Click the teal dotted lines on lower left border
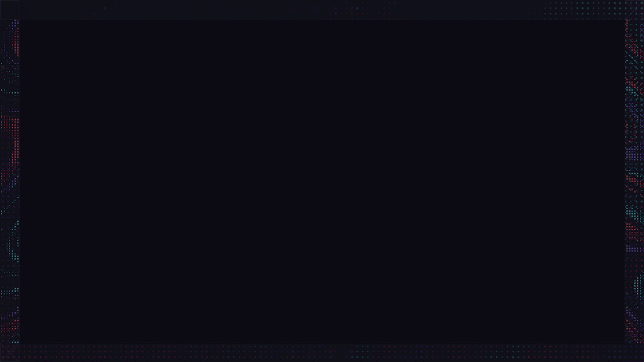 coord(10,292)
